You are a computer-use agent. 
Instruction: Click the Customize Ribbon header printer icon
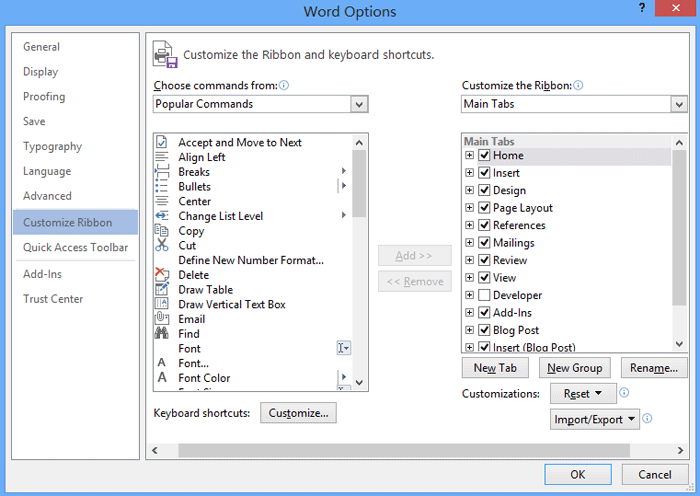(x=164, y=54)
